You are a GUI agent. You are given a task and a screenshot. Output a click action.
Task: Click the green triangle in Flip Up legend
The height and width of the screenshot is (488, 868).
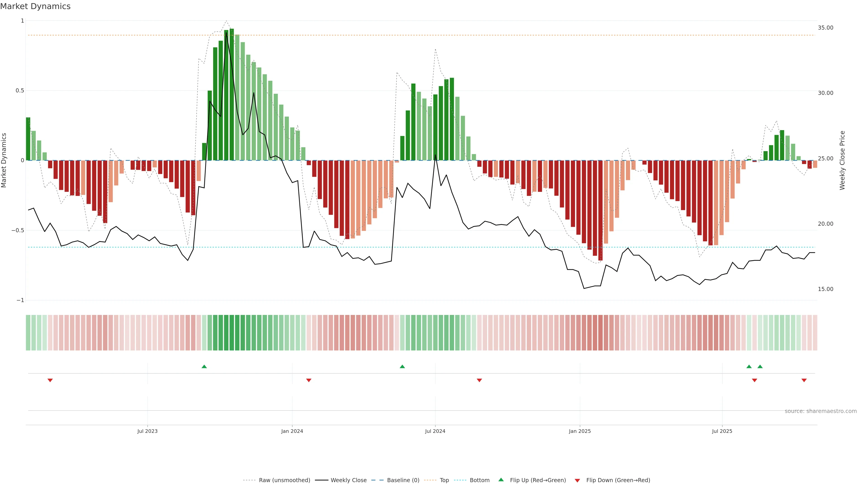(501, 480)
